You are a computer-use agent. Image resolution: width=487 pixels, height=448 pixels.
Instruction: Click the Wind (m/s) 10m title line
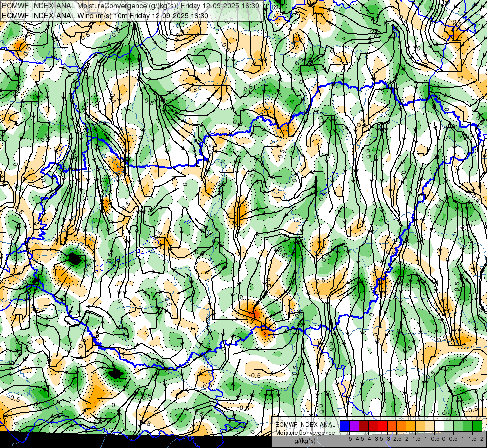click(105, 15)
